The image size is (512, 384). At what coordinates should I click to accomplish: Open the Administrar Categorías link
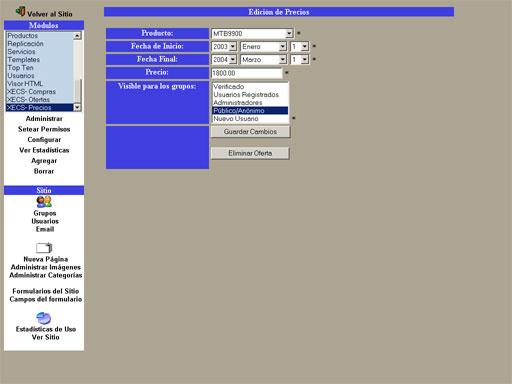[46, 275]
